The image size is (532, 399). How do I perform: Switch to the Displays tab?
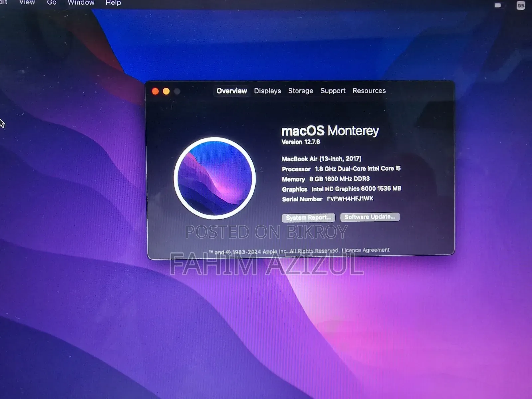point(267,91)
